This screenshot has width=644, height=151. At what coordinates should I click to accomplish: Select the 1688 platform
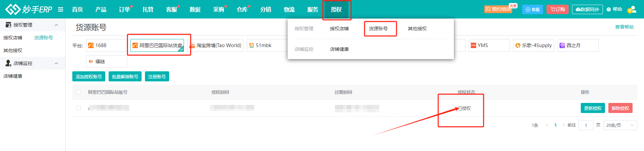tap(106, 45)
